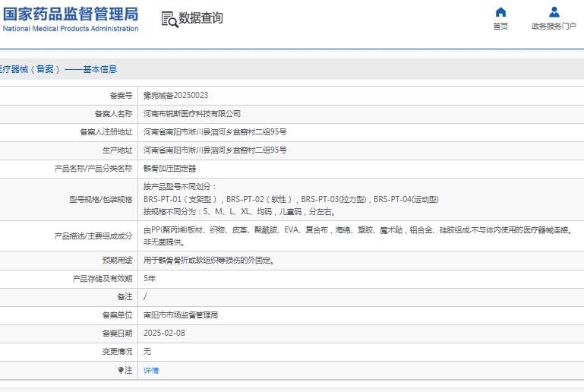Click company name 河南布锐斯医疗科技有限公司

[x=192, y=114]
